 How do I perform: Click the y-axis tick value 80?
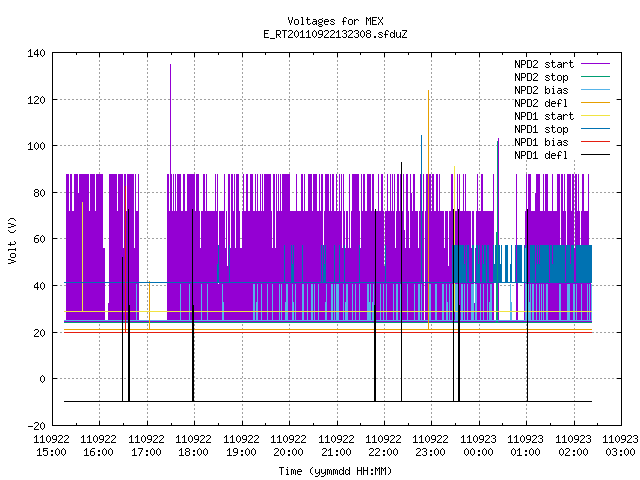click(39, 193)
